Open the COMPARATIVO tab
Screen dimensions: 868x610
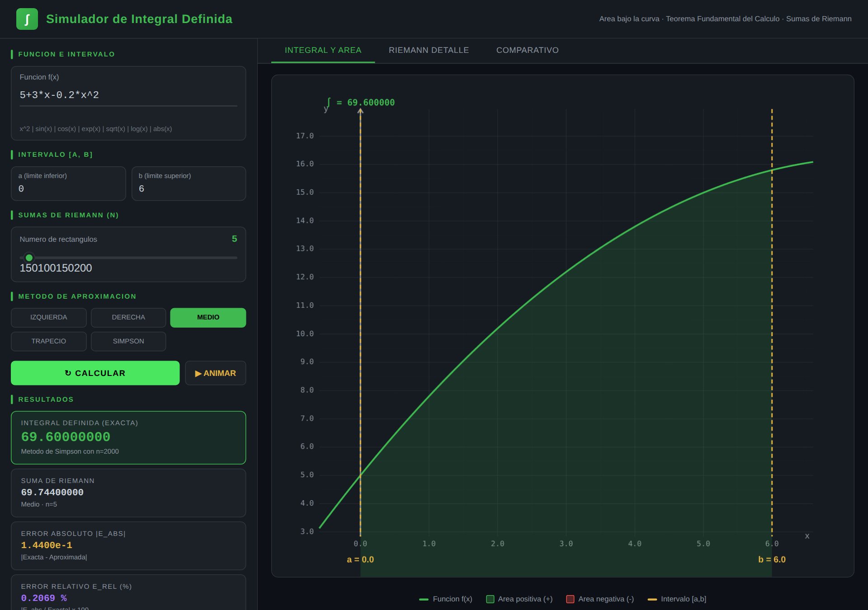click(528, 50)
